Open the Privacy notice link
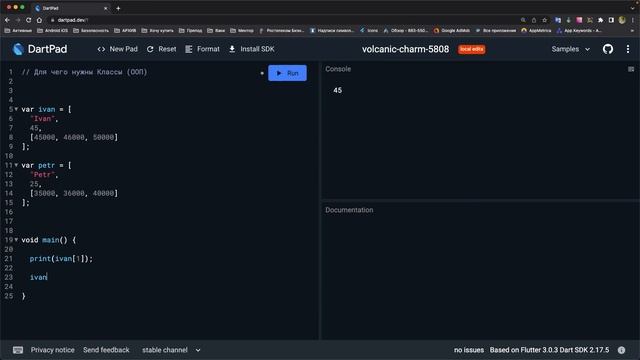This screenshot has width=640, height=360. coord(53,350)
